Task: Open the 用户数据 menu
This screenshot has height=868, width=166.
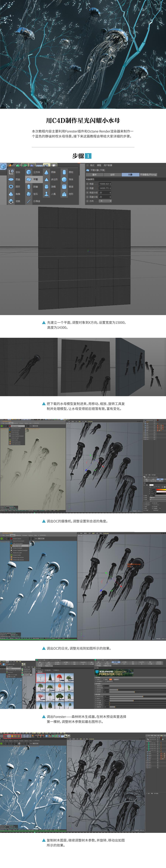Action: 108,166
